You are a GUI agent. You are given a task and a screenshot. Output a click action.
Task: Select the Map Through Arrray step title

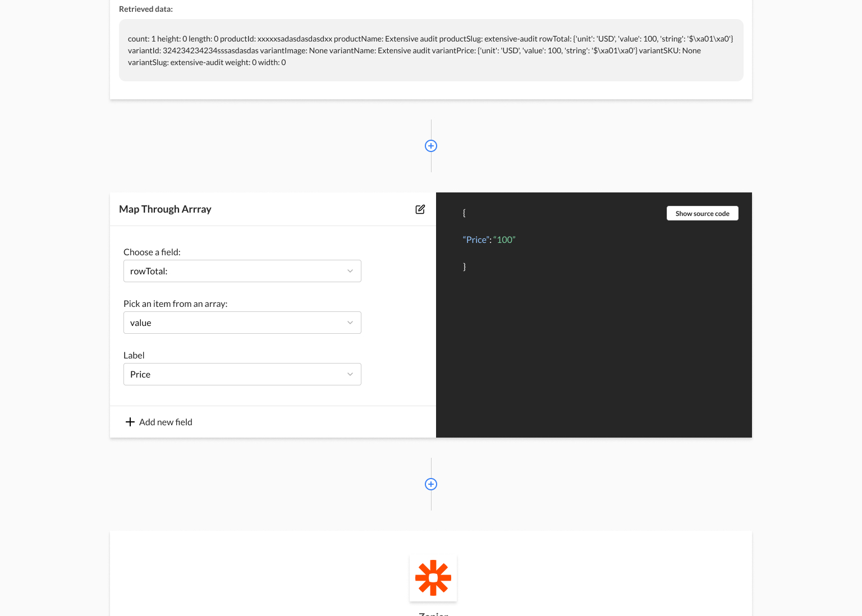tap(165, 209)
